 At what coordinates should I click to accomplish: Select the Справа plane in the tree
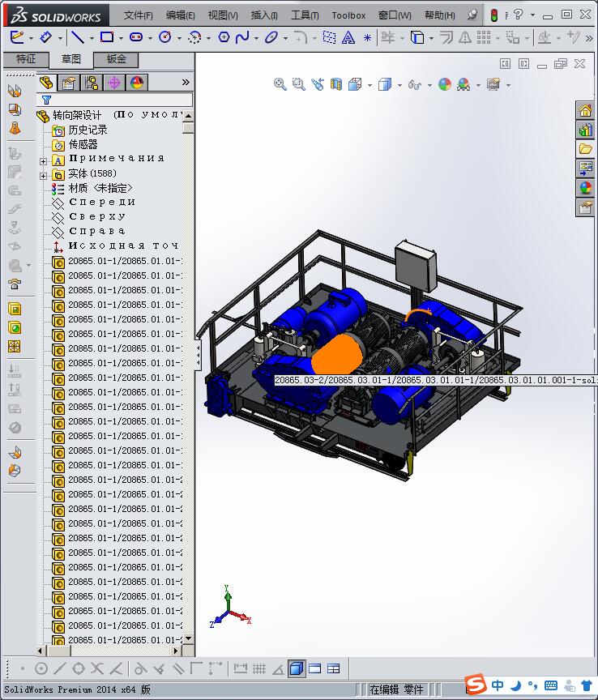97,231
